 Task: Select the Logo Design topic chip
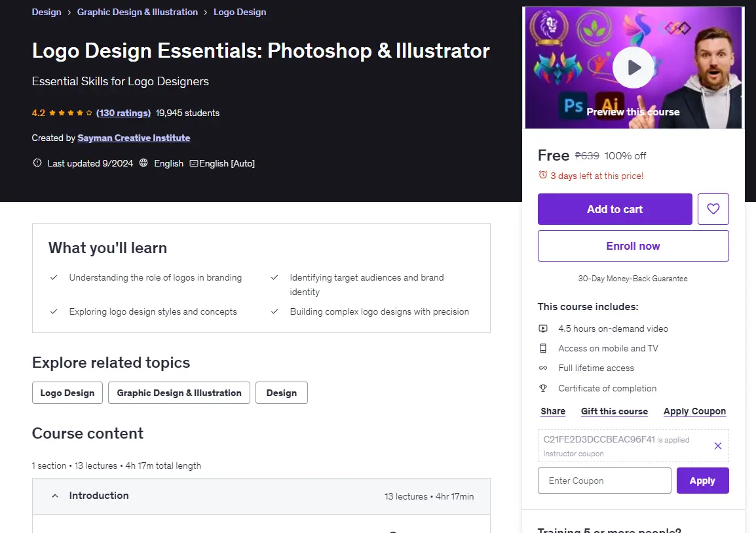point(67,393)
